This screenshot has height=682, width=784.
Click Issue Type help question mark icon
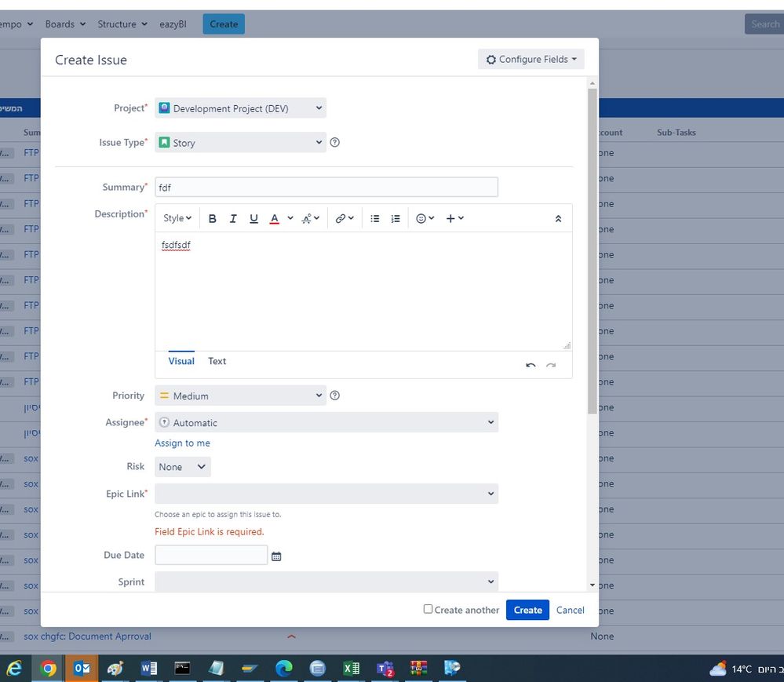[x=334, y=143]
